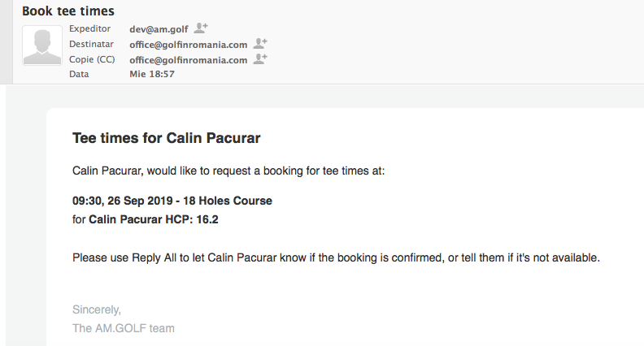Add sender dev@am.golf to contacts
The image size is (644, 346).
[201, 28]
